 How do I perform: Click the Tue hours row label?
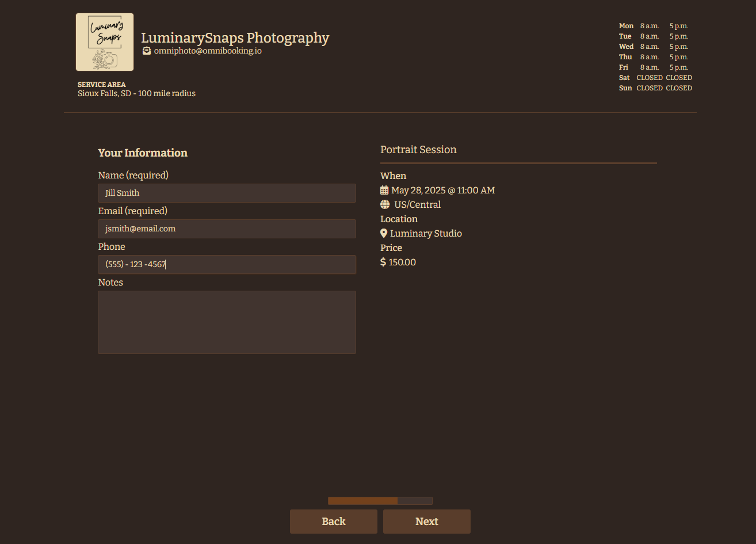point(625,36)
